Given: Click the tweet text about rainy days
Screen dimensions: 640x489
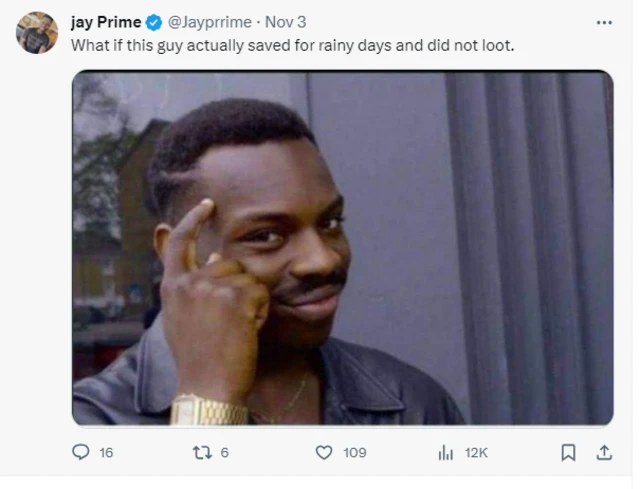Looking at the screenshot, I should (x=292, y=45).
